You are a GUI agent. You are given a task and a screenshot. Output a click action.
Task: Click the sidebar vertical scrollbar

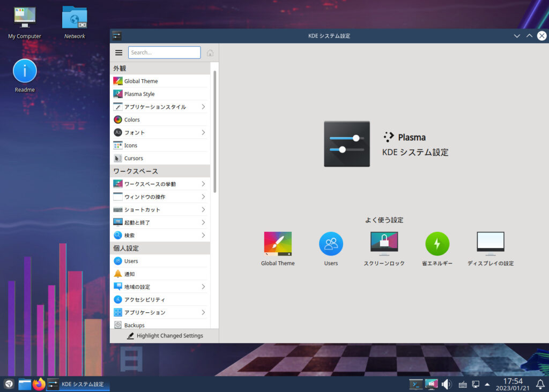pyautogui.click(x=215, y=131)
